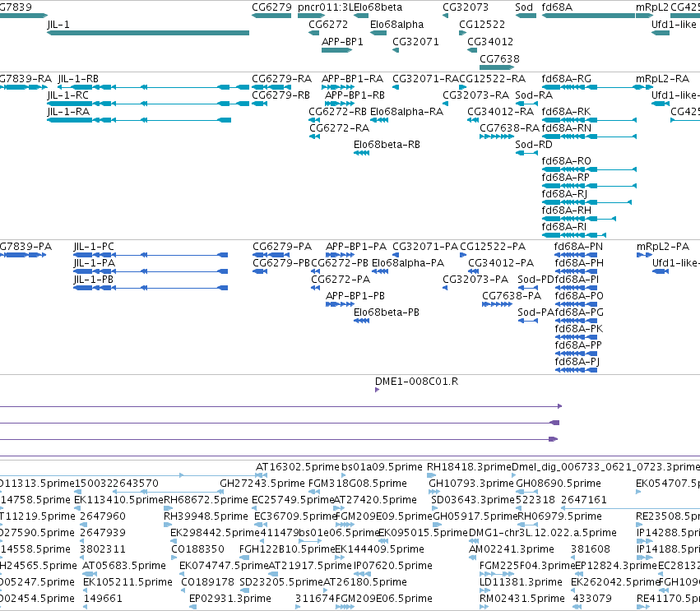Click the JIL-1-RC transcript glyph
This screenshot has height=611, width=700.
click(x=148, y=104)
